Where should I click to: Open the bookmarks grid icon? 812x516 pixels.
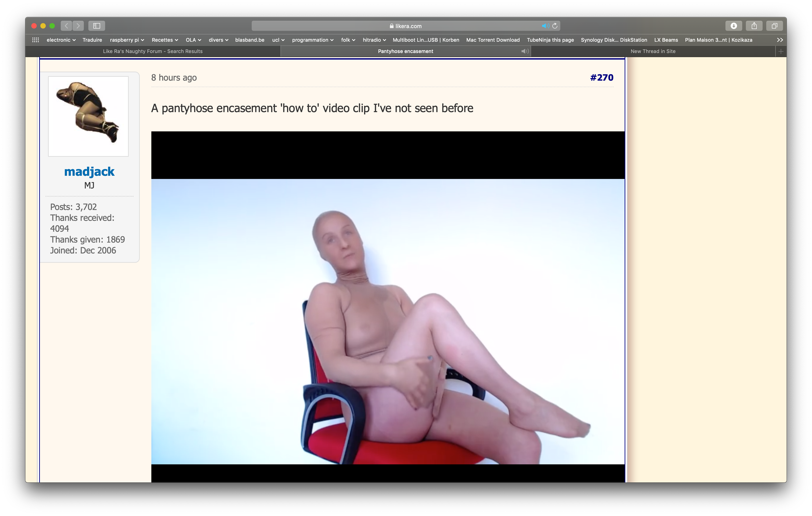(35, 40)
